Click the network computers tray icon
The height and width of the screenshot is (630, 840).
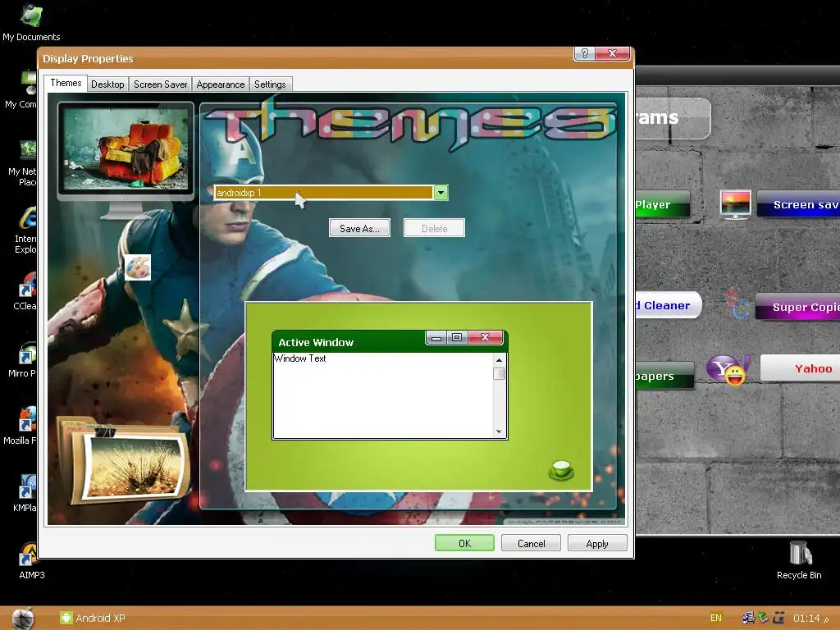[748, 619]
